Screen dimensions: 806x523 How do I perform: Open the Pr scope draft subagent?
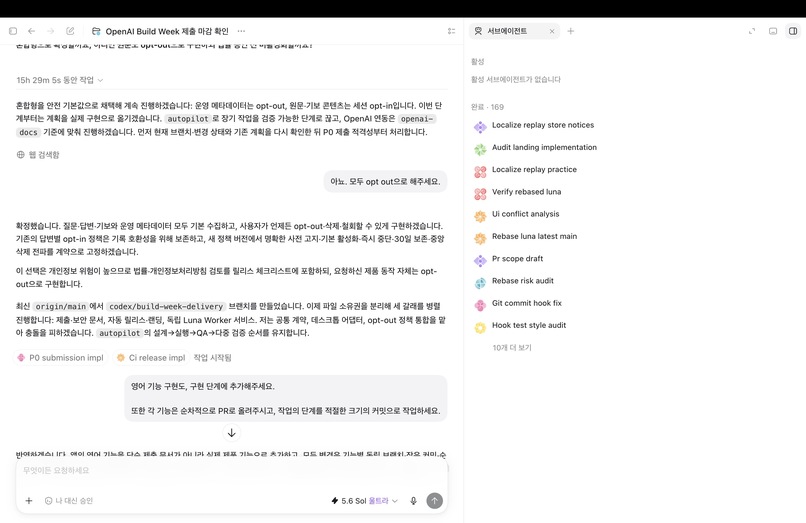[x=517, y=259]
